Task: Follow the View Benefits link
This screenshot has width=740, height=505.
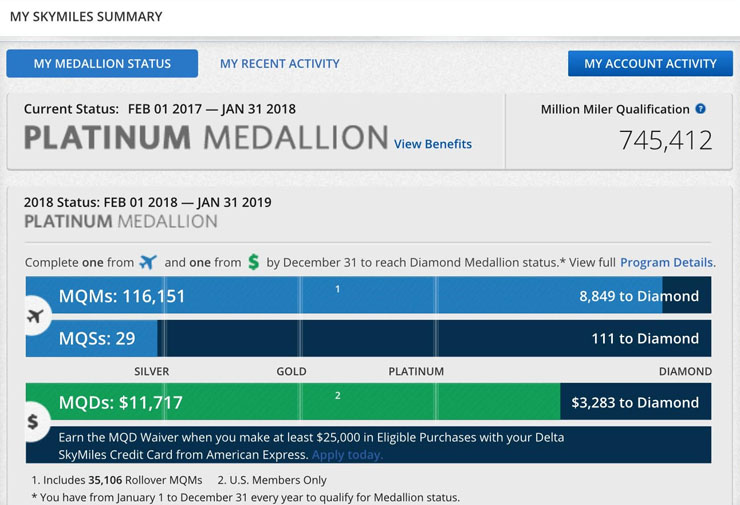Action: 433,144
